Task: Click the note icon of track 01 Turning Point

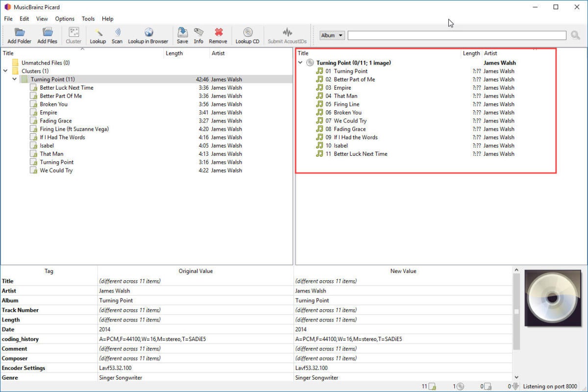Action: (320, 71)
